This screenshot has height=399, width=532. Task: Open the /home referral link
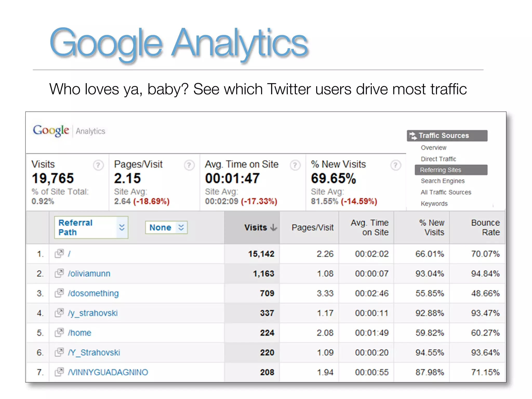pyautogui.click(x=79, y=333)
